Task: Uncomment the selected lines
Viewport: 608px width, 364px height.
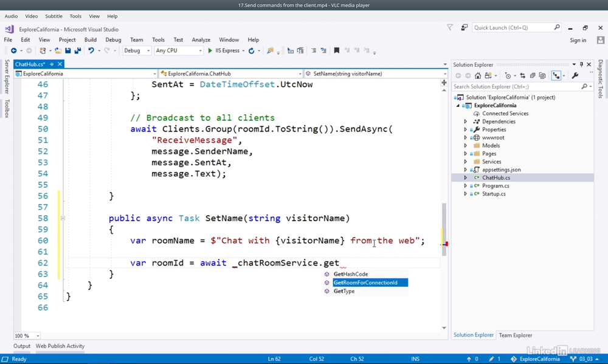Action: pos(323,51)
